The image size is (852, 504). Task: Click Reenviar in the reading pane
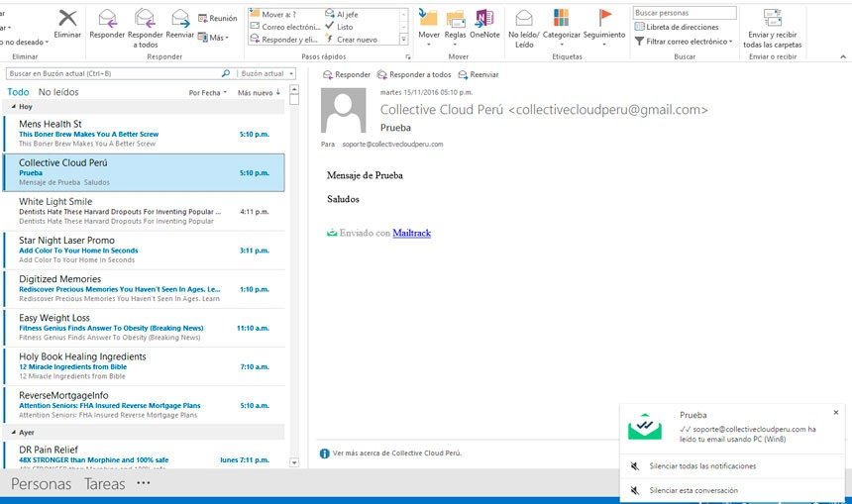tap(479, 74)
